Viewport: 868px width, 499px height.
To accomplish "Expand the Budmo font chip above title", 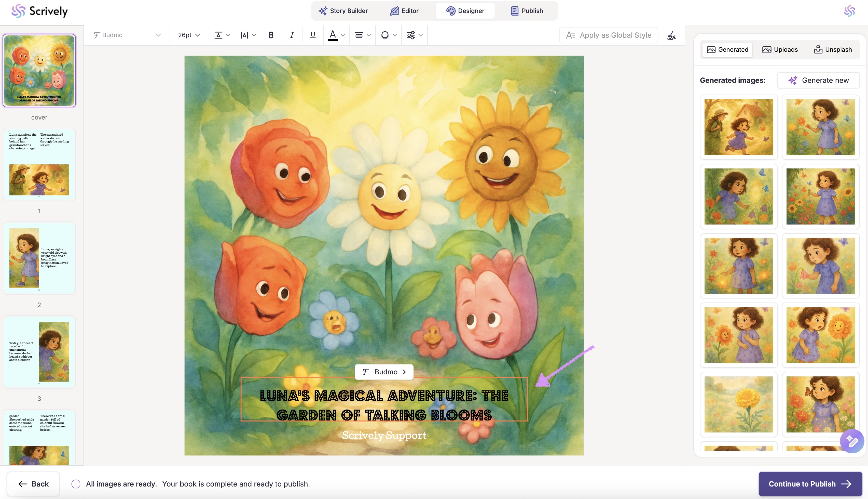I will (384, 372).
